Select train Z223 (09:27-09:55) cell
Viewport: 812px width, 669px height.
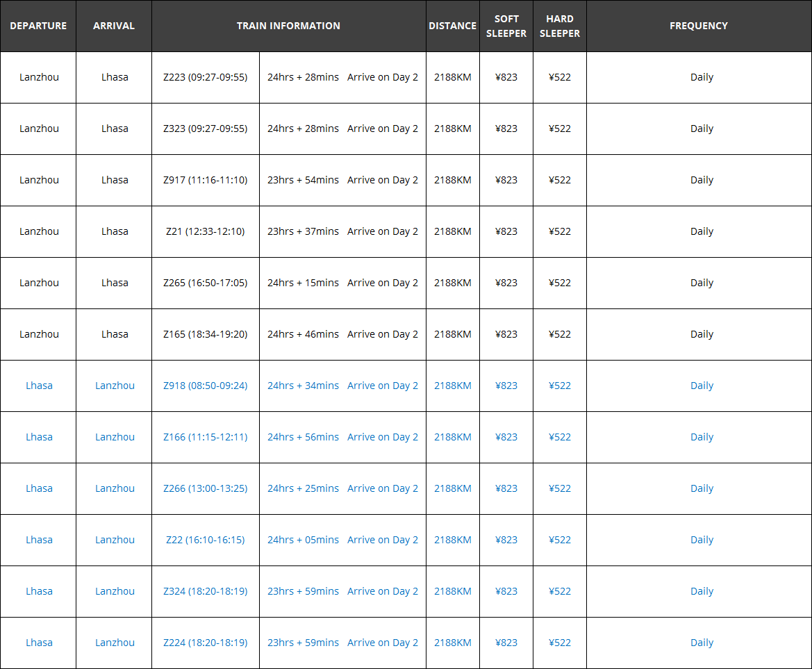coord(205,77)
